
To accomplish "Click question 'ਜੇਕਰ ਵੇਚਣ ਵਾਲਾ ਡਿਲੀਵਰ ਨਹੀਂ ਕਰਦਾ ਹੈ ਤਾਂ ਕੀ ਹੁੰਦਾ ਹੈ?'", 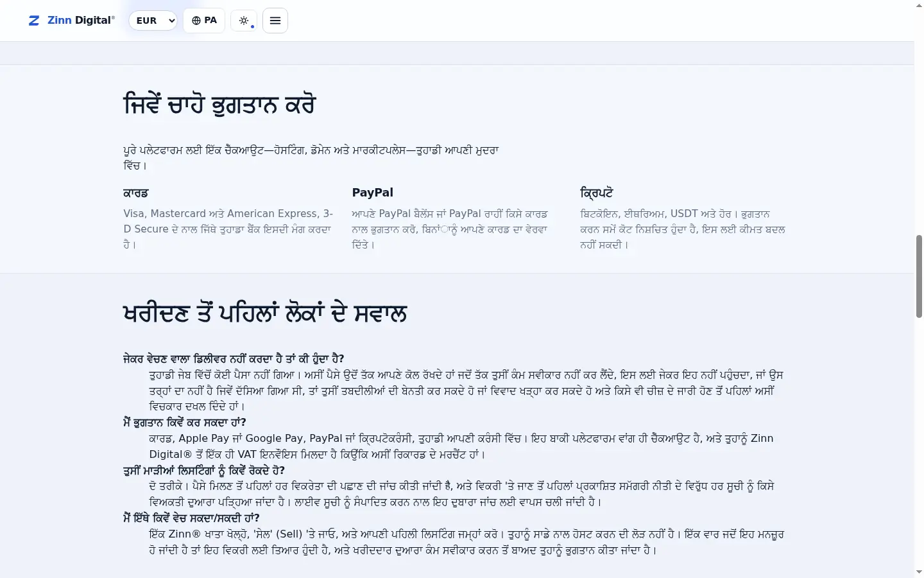I will [234, 359].
